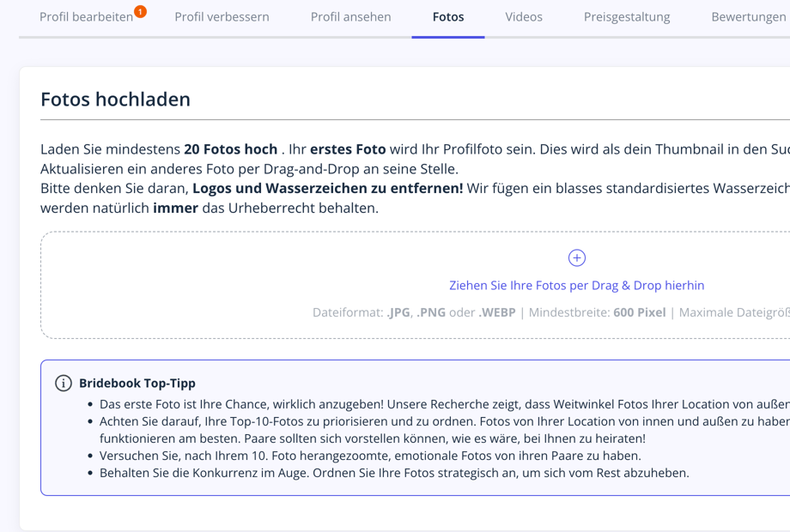The image size is (790, 532).
Task: Click the tip starting 'Versuchen Sie, nach Ihrem'
Action: (370, 456)
